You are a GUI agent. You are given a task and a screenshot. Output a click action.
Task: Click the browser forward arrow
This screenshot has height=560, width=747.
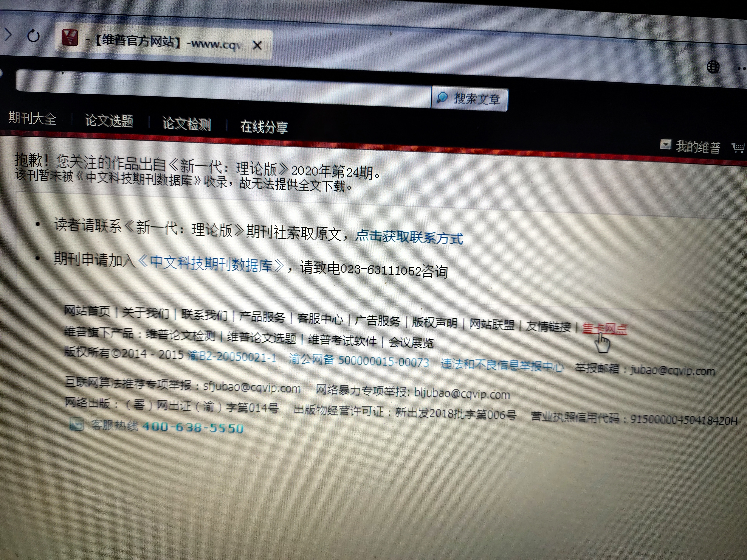click(8, 34)
